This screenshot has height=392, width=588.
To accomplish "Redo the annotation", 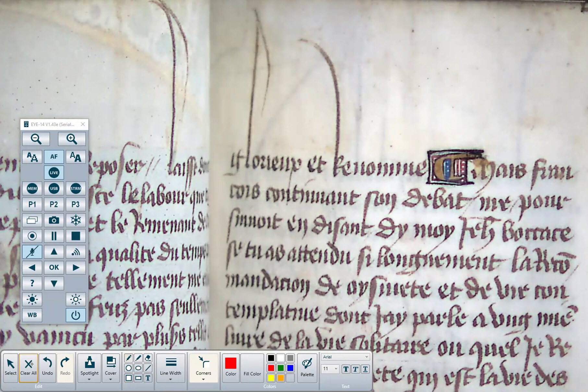I will point(65,368).
